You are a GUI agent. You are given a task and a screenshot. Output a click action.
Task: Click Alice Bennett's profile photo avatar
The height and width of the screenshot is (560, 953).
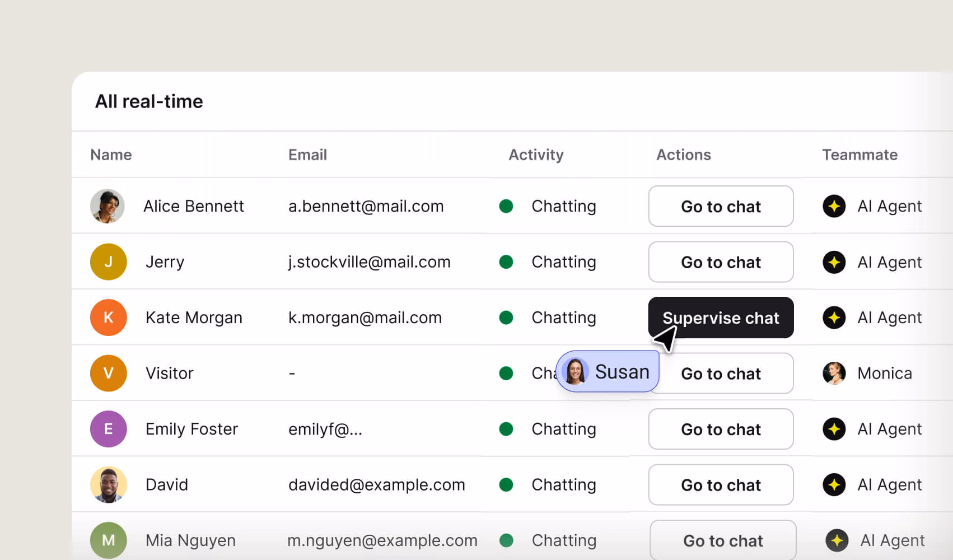pos(108,206)
